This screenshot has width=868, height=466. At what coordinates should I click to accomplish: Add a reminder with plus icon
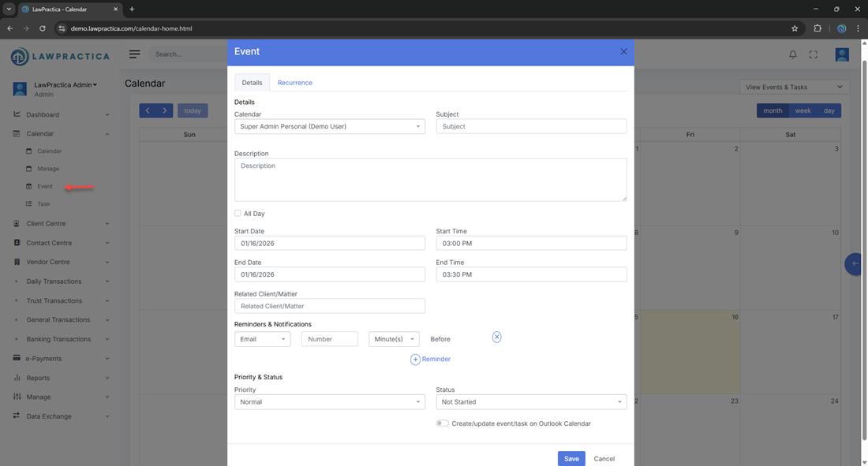[x=415, y=360]
